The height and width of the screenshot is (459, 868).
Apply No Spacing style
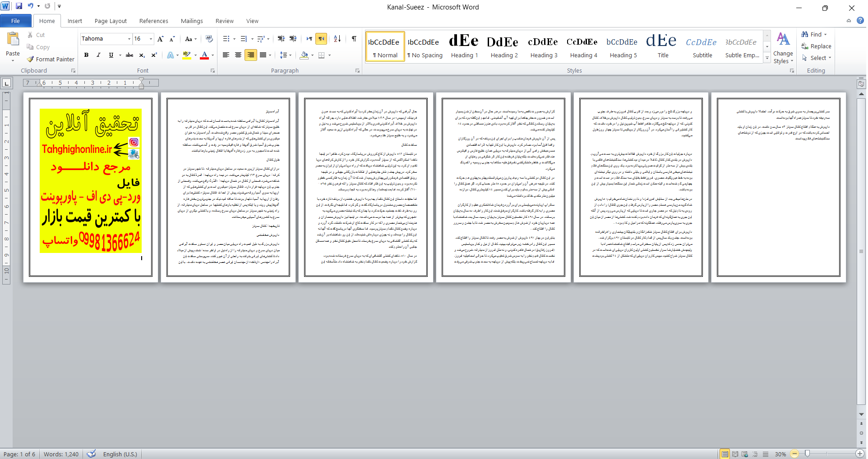pyautogui.click(x=425, y=46)
